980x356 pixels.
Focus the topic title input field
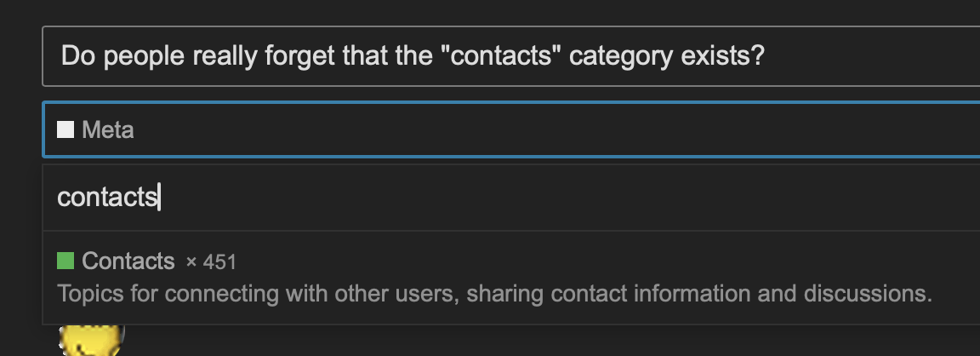click(510, 56)
